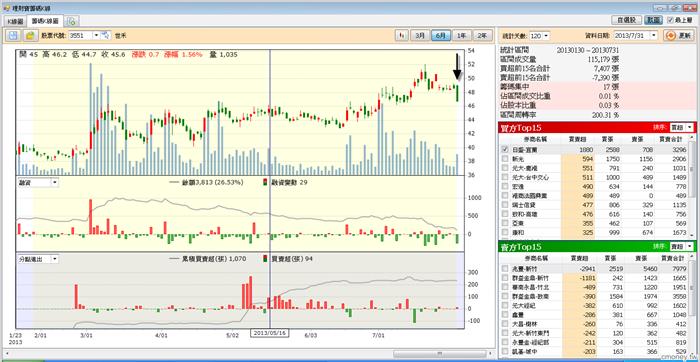Check the 大昌-樹林 seller checkbox
700x362 pixels.
point(505,324)
